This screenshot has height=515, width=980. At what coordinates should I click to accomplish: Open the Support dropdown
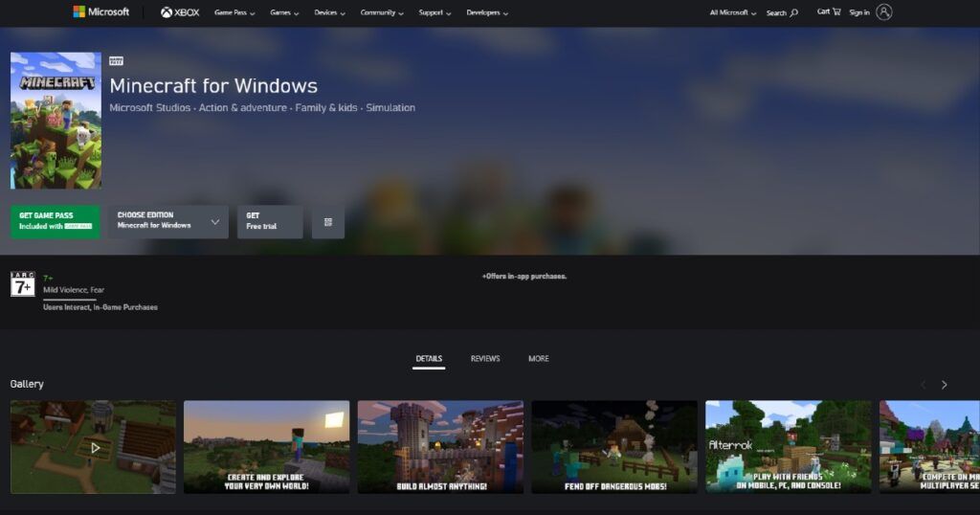434,12
